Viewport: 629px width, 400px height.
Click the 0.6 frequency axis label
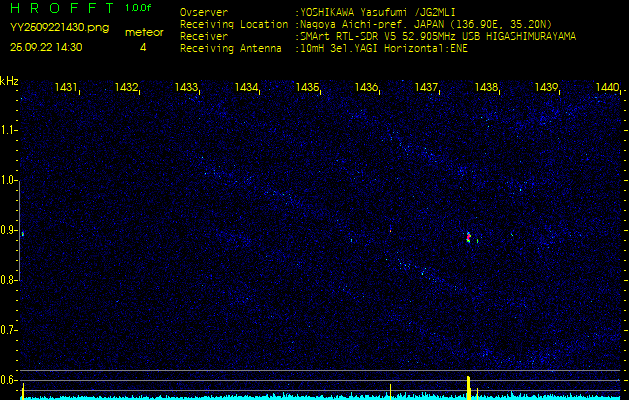coord(8,380)
